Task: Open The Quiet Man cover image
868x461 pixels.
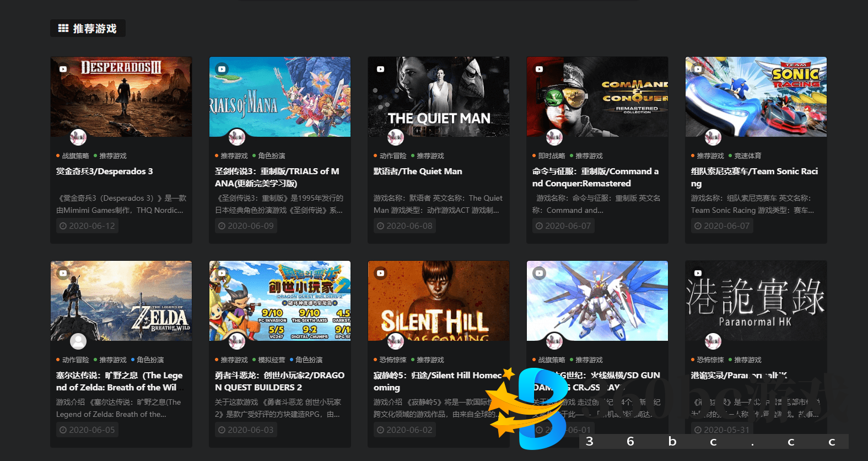Action: click(439, 97)
